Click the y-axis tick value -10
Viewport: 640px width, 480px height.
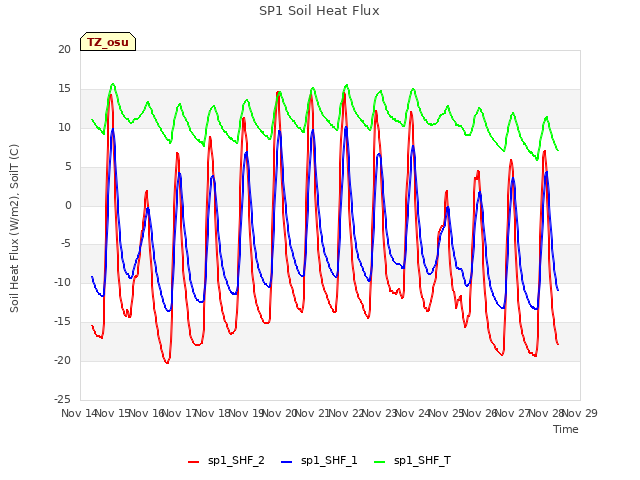pos(63,282)
